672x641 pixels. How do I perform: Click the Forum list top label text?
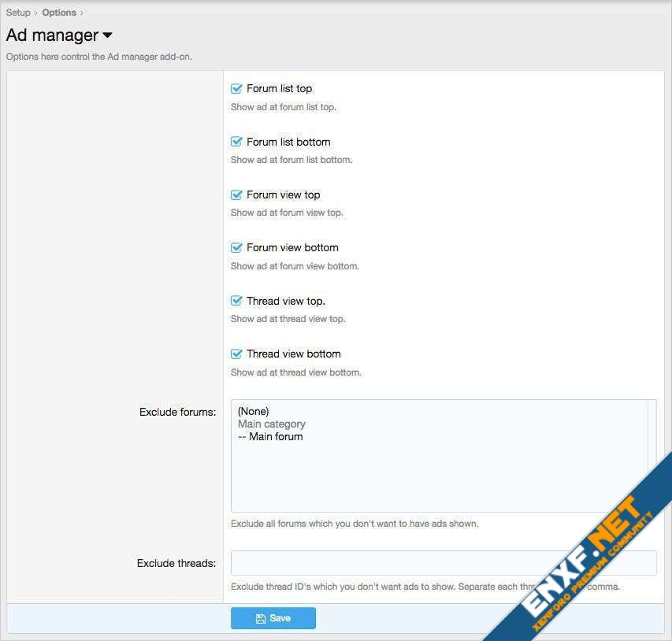point(279,89)
